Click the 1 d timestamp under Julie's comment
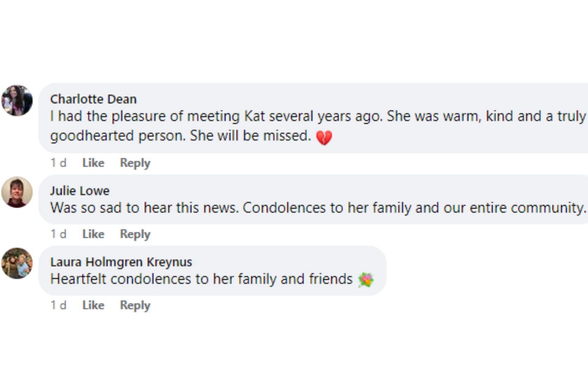The image size is (588, 392). pos(58,234)
